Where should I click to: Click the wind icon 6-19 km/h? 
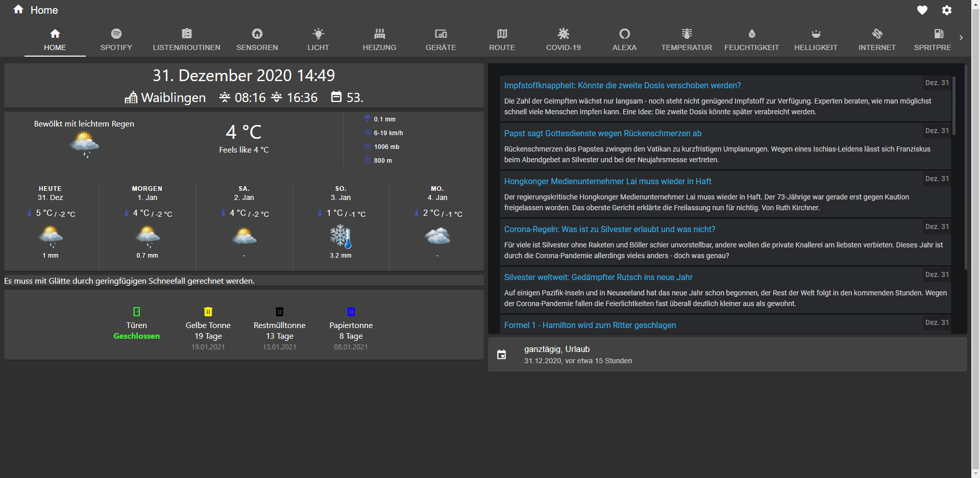pos(367,132)
